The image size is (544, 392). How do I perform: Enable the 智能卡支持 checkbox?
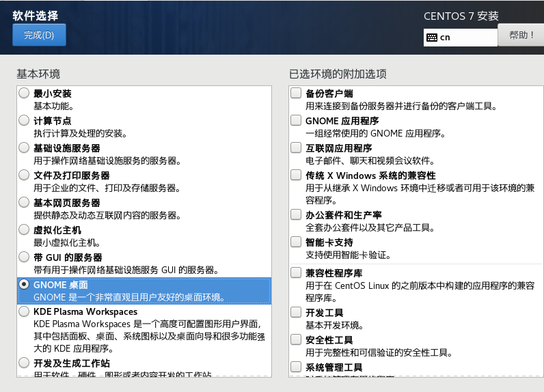tap(296, 242)
